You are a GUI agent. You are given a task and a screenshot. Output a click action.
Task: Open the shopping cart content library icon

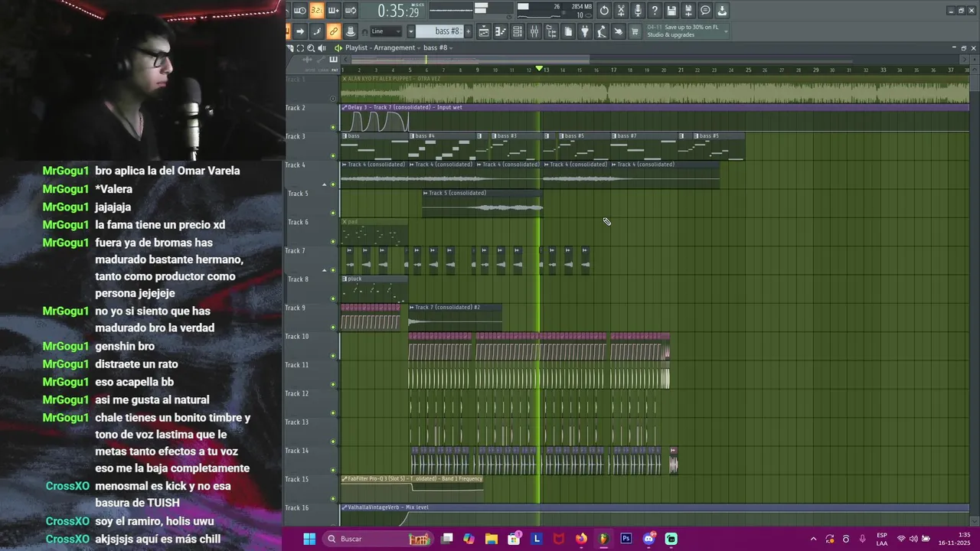[635, 31]
